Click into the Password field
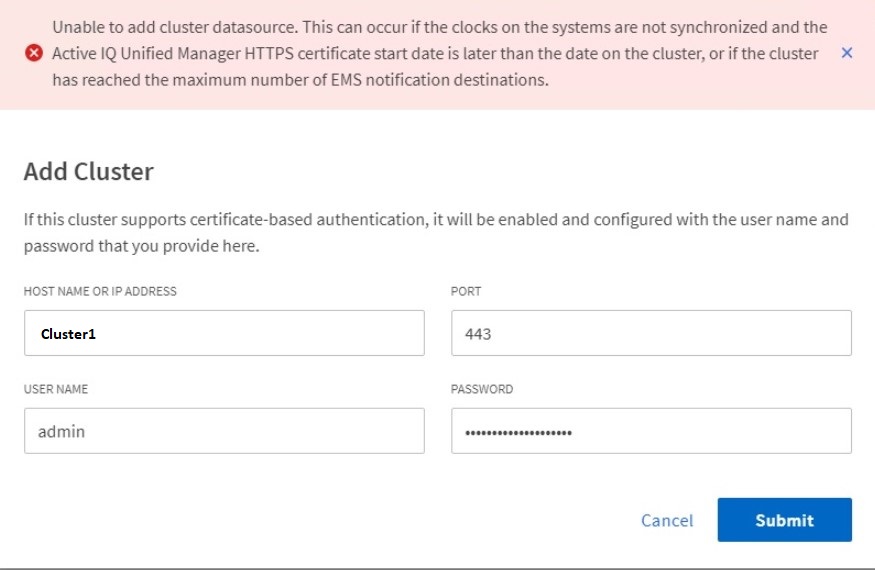 tap(651, 431)
